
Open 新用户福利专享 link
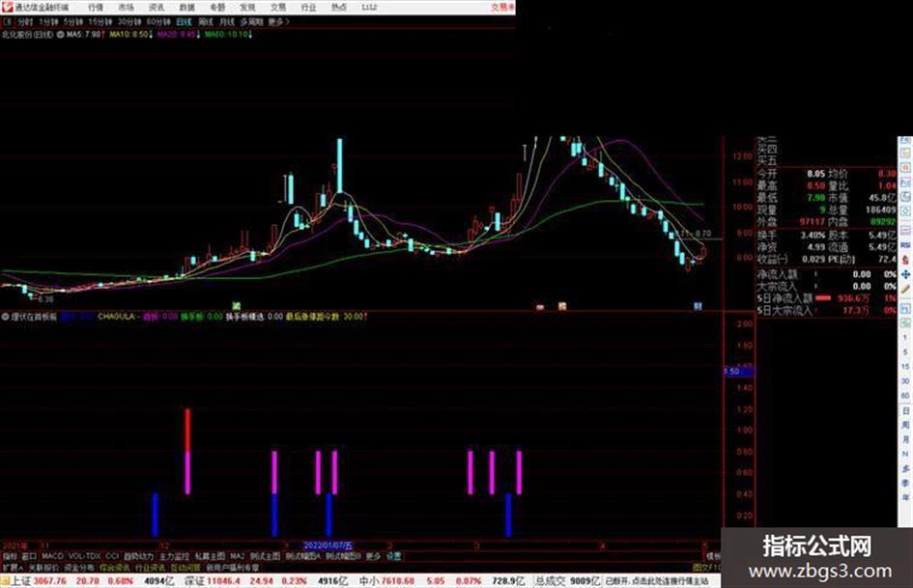(x=232, y=567)
